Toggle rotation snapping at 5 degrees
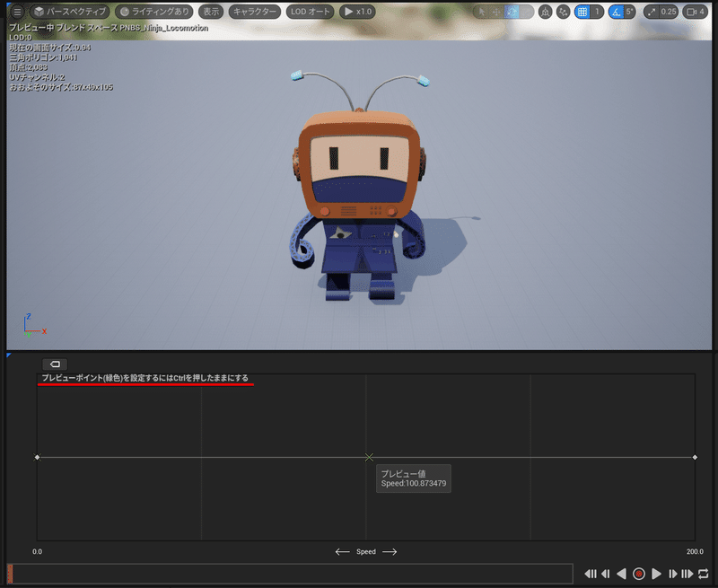The image size is (718, 588). coord(619,12)
